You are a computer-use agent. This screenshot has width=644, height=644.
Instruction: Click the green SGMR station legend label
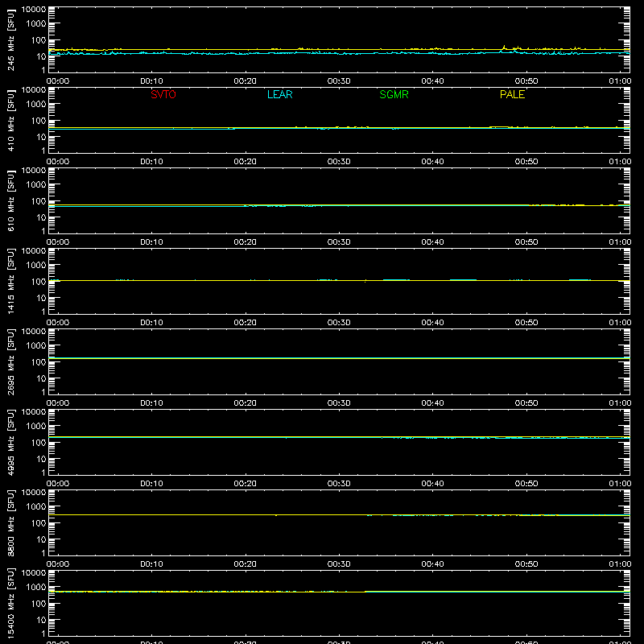pyautogui.click(x=394, y=94)
